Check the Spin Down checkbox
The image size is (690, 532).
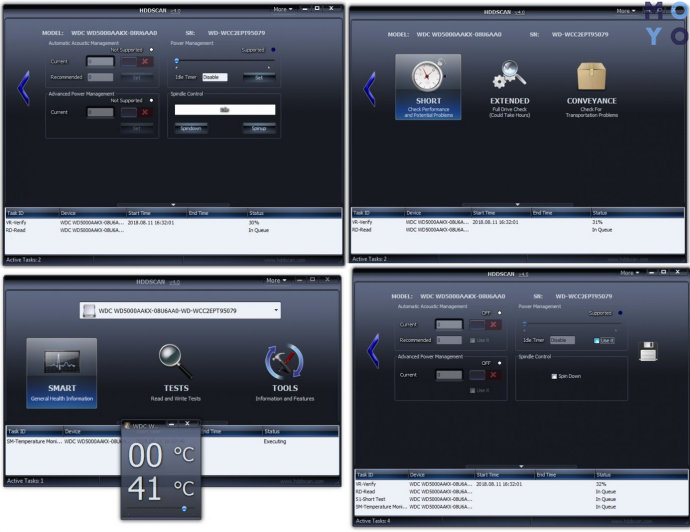click(x=554, y=376)
